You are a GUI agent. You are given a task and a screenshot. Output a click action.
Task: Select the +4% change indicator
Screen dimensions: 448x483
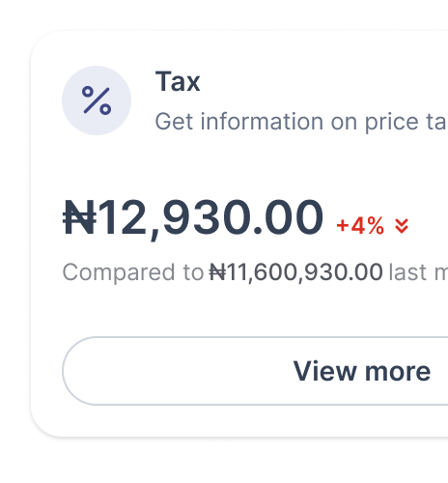click(x=360, y=225)
